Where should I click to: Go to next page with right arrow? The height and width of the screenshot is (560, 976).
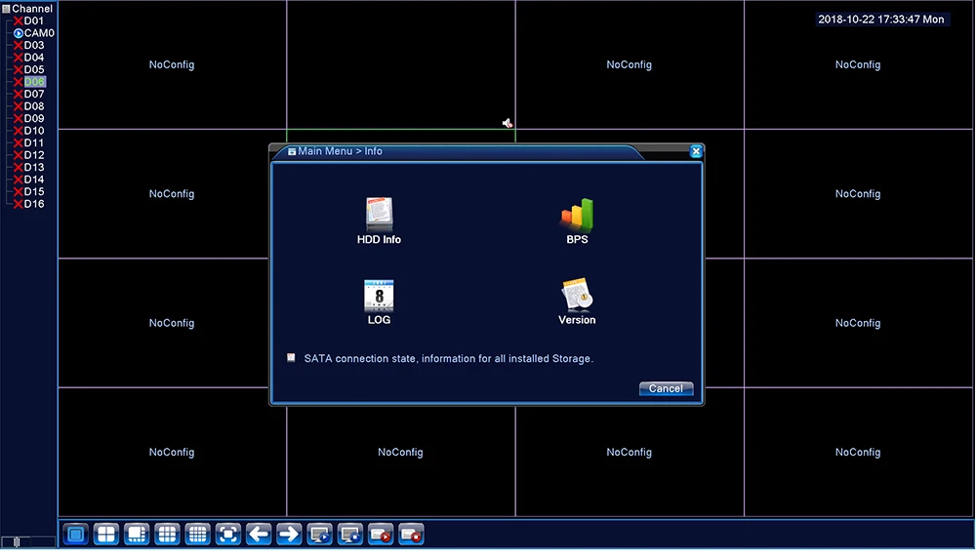290,534
